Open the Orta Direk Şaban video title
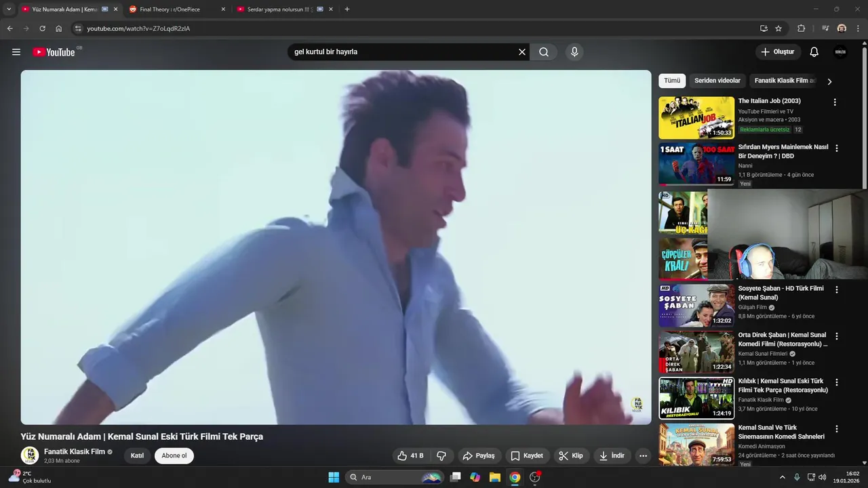This screenshot has height=488, width=868. [783, 340]
